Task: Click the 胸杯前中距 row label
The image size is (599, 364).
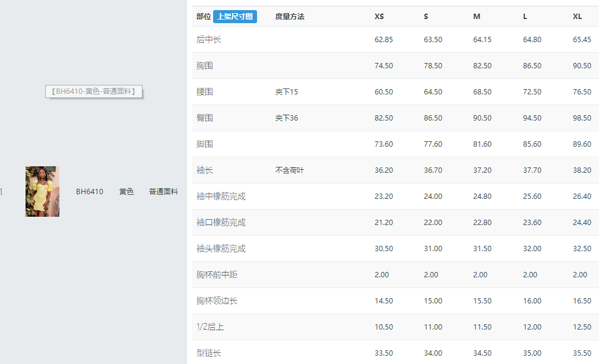Action: pyautogui.click(x=217, y=274)
